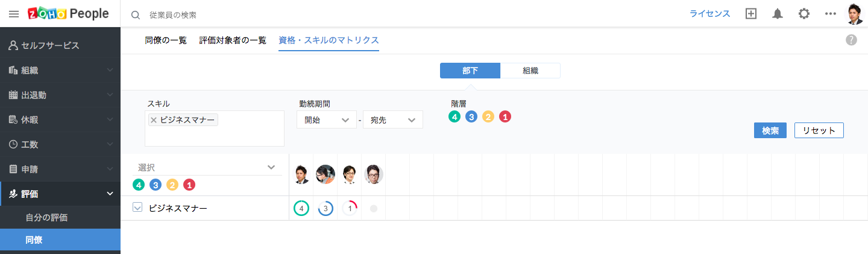The height and width of the screenshot is (254, 868).
Task: Switch to the 組織 view toggle
Action: click(530, 71)
